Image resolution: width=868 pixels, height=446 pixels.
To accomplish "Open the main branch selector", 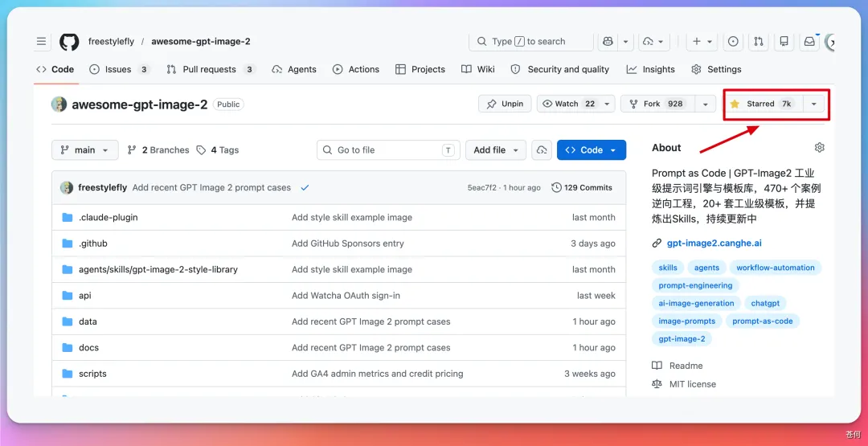I will tap(84, 150).
